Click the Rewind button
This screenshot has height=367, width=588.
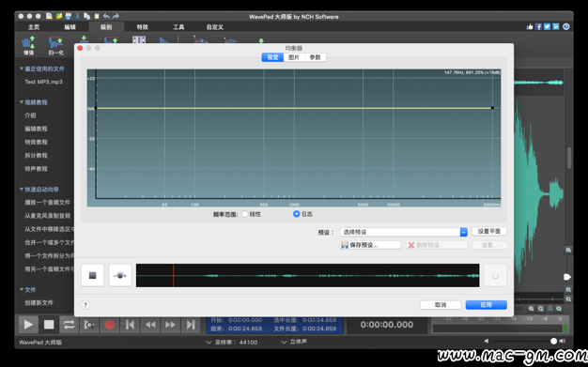(150, 325)
